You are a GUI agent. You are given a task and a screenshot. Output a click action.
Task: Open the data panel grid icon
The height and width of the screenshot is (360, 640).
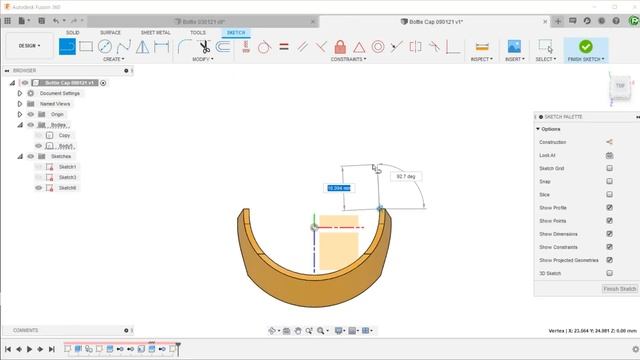pyautogui.click(x=8, y=21)
